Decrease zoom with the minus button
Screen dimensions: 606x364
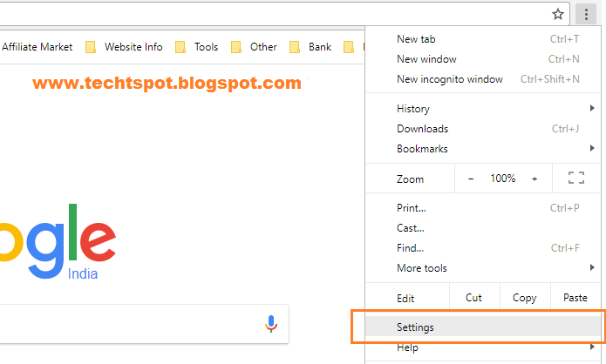pyautogui.click(x=471, y=179)
